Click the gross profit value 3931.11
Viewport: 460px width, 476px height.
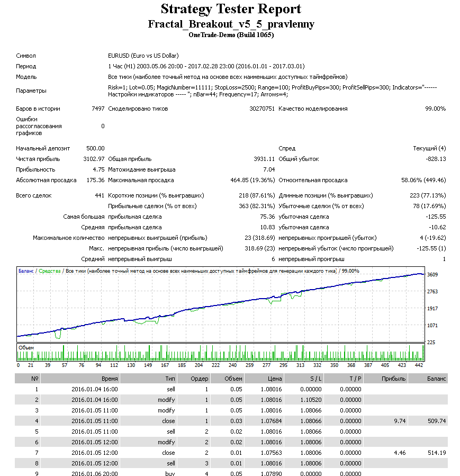[264, 159]
